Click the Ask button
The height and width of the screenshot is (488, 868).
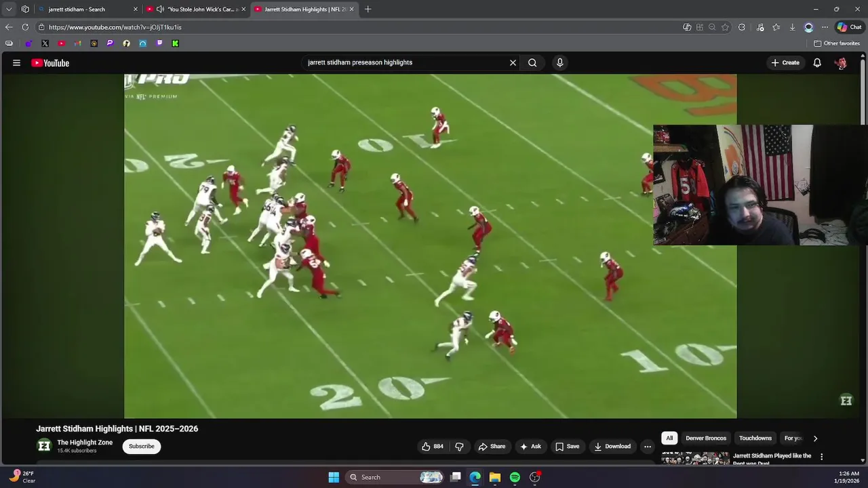point(530,446)
